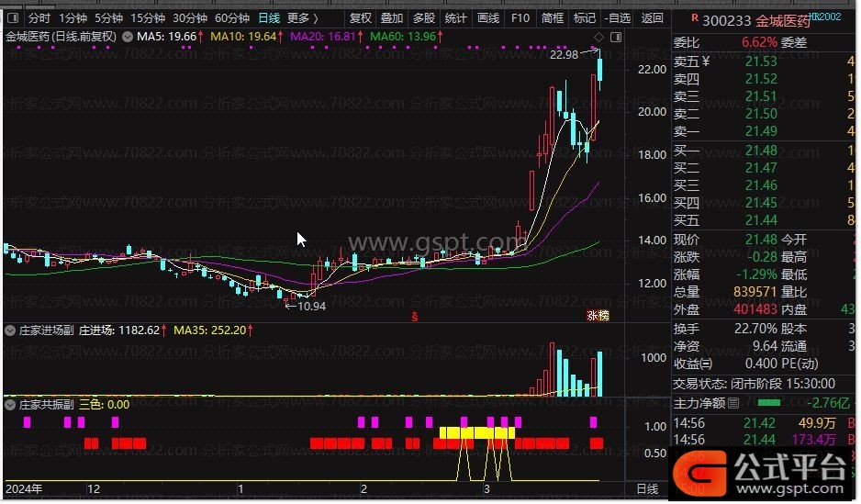The width and height of the screenshot is (861, 504).
Task: Click the 交易状态: 闭市阶段 status line
Action: coord(755,384)
